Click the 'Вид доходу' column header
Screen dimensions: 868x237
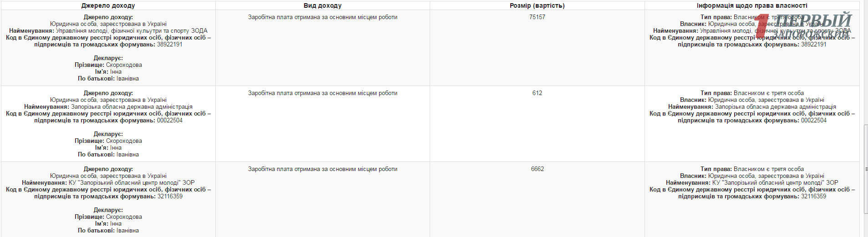322,5
